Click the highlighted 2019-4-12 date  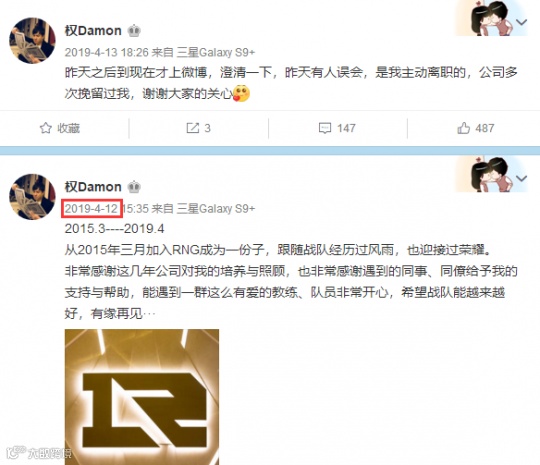pos(92,208)
